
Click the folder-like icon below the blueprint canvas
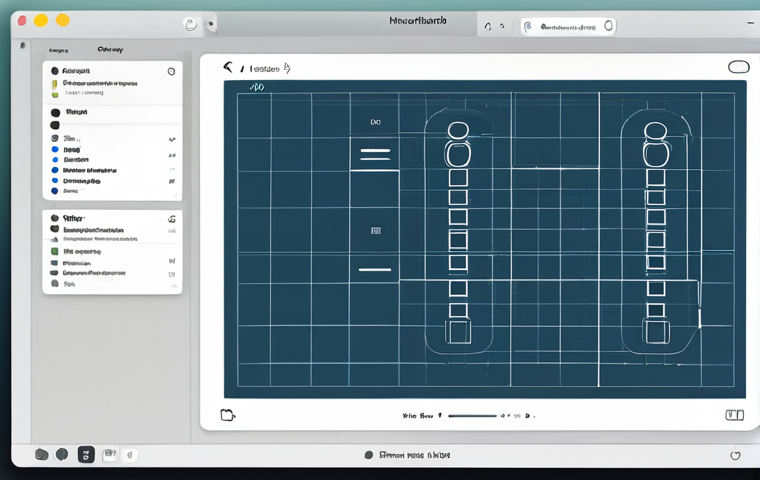228,415
